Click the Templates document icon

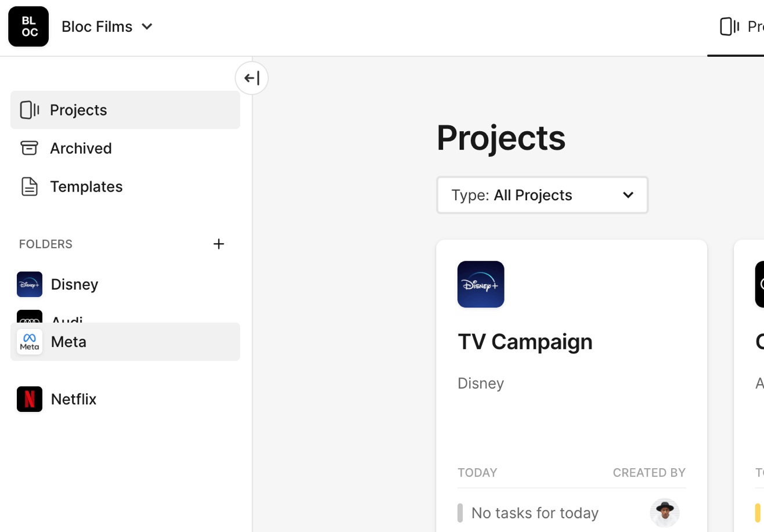[x=29, y=187]
